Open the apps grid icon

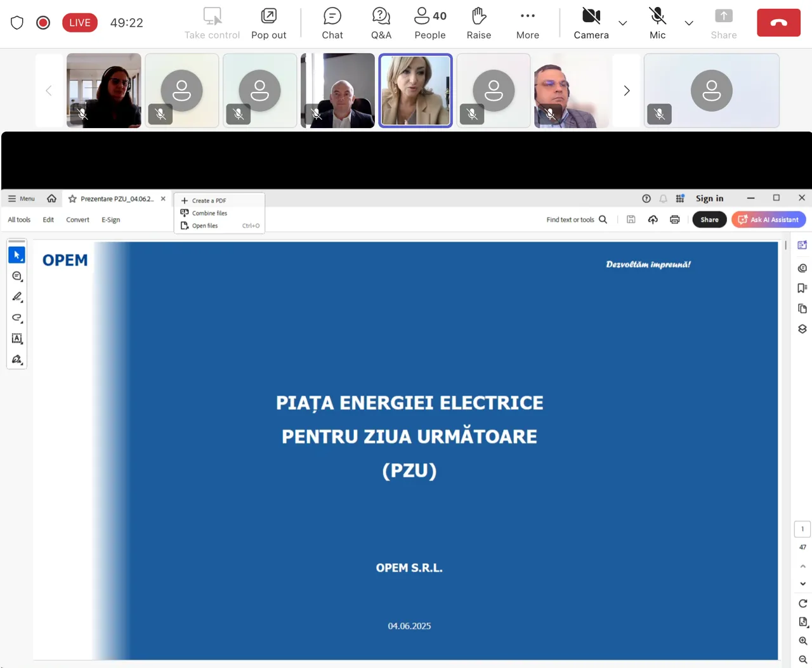coord(680,199)
